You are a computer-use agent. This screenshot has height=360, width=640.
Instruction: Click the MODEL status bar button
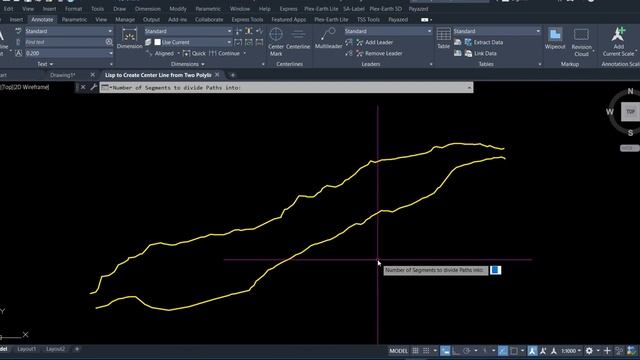click(398, 351)
